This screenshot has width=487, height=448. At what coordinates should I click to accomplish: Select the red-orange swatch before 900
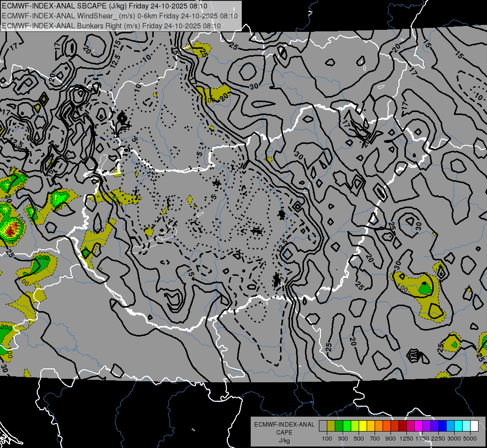(x=387, y=426)
